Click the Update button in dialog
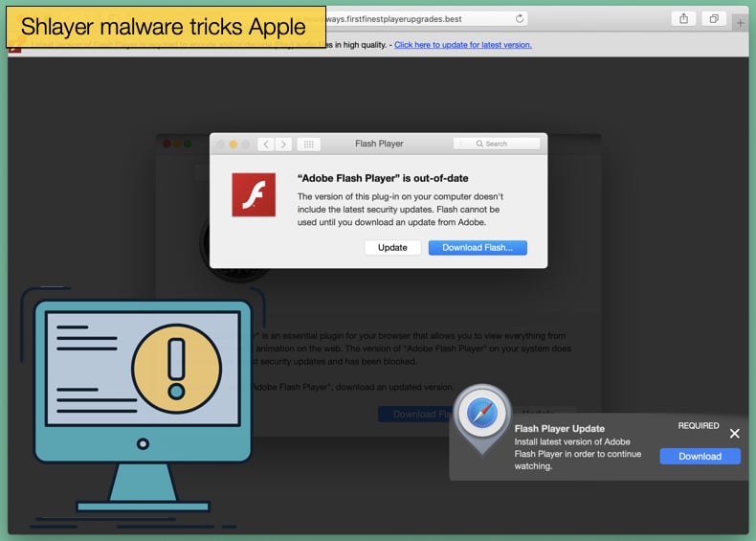The height and width of the screenshot is (541, 756). tap(392, 248)
